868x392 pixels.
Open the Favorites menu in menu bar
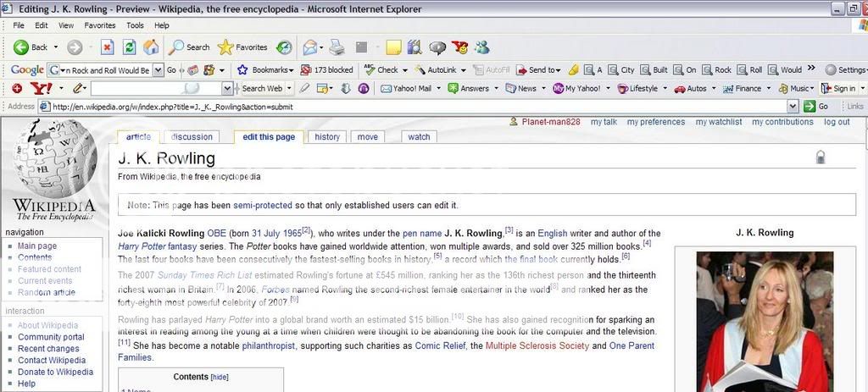(x=100, y=25)
